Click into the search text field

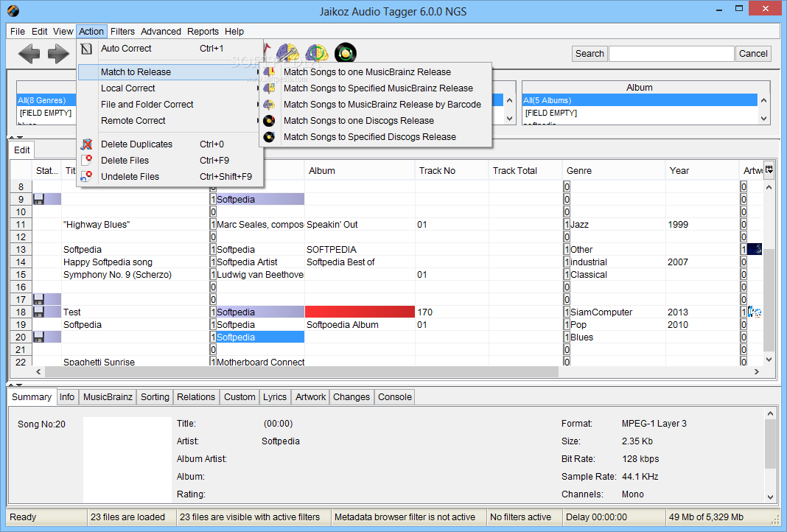[671, 54]
